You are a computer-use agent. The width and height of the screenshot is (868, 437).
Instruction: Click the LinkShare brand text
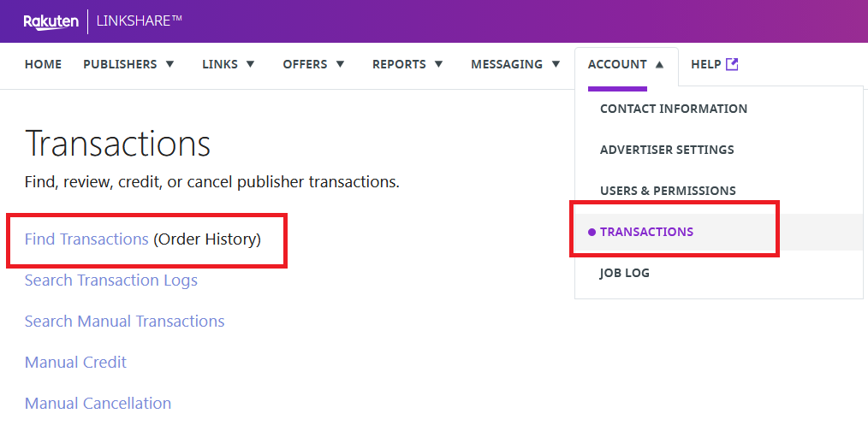[x=140, y=21]
